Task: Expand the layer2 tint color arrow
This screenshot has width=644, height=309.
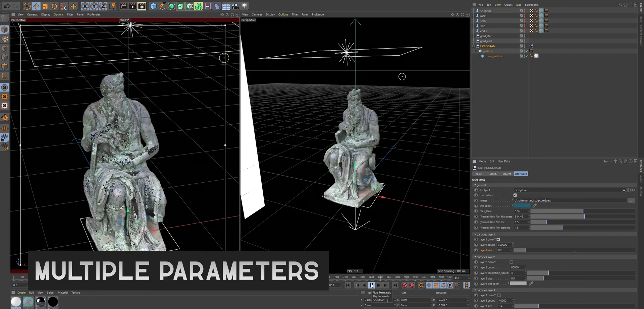Action: coord(508,284)
